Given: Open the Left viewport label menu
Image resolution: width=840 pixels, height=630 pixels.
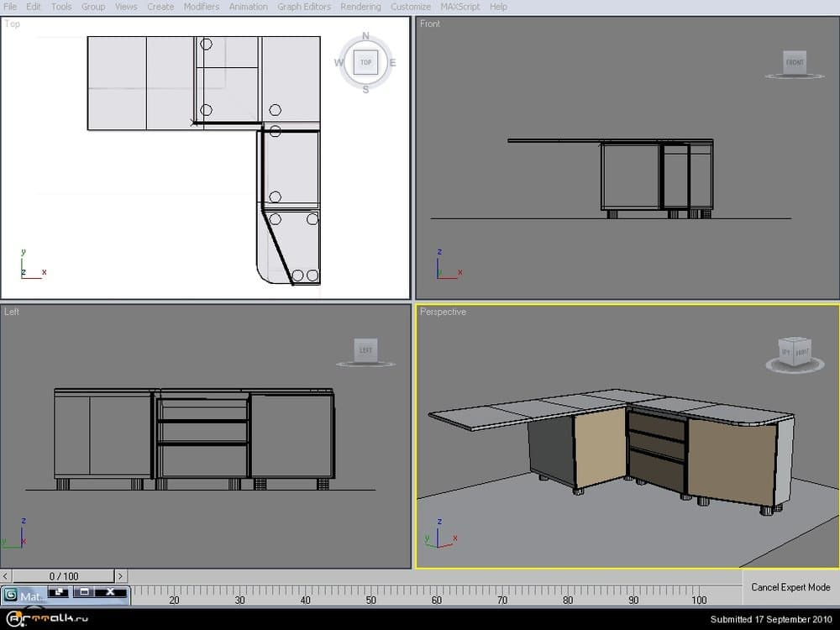Looking at the screenshot, I should (x=12, y=312).
